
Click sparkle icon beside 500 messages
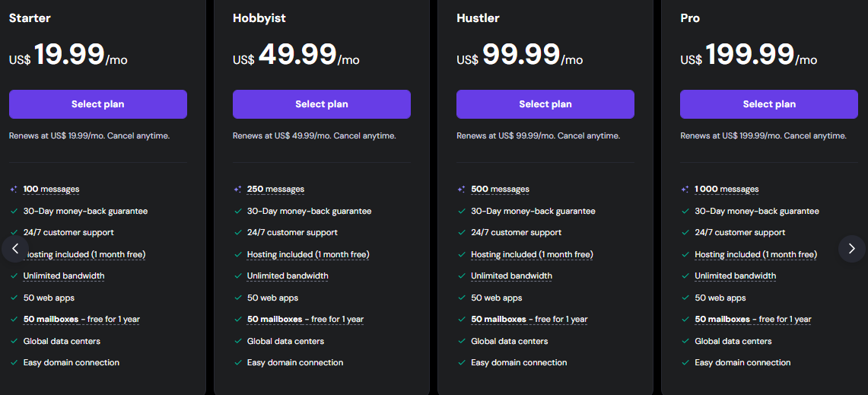(x=461, y=190)
